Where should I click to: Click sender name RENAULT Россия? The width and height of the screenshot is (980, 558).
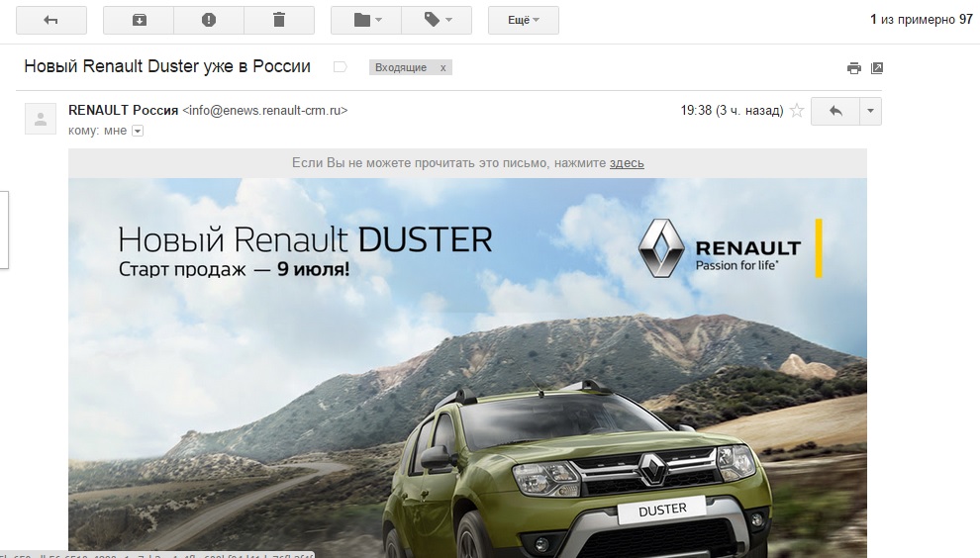[x=123, y=110]
